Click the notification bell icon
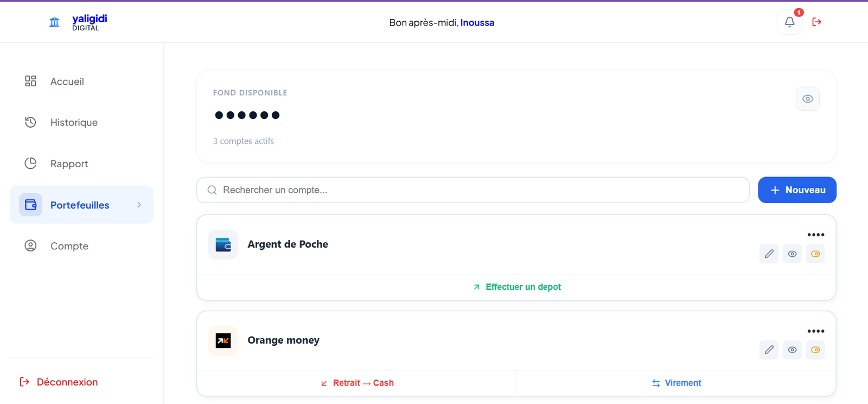Screen dimensions: 868x404 (x=789, y=22)
